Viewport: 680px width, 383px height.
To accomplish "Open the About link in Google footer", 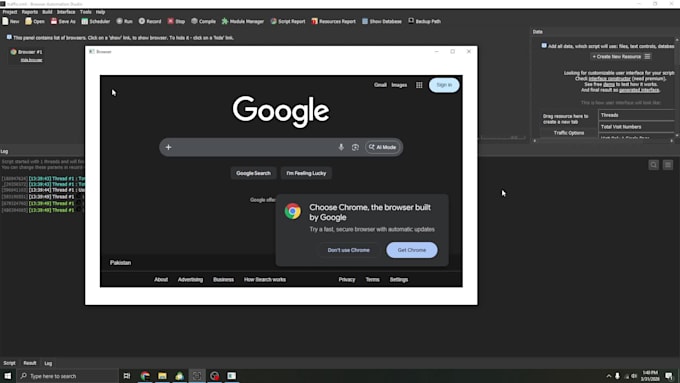I will point(161,280).
